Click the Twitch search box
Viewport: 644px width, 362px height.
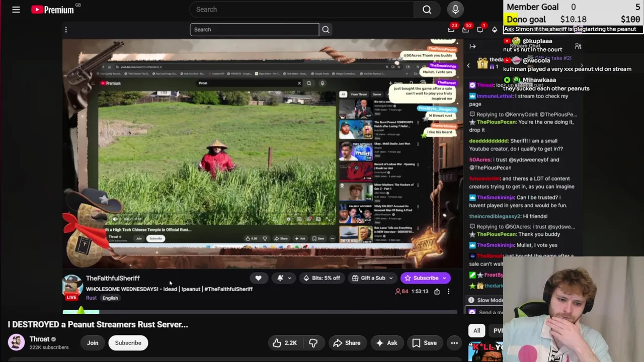tap(255, 30)
